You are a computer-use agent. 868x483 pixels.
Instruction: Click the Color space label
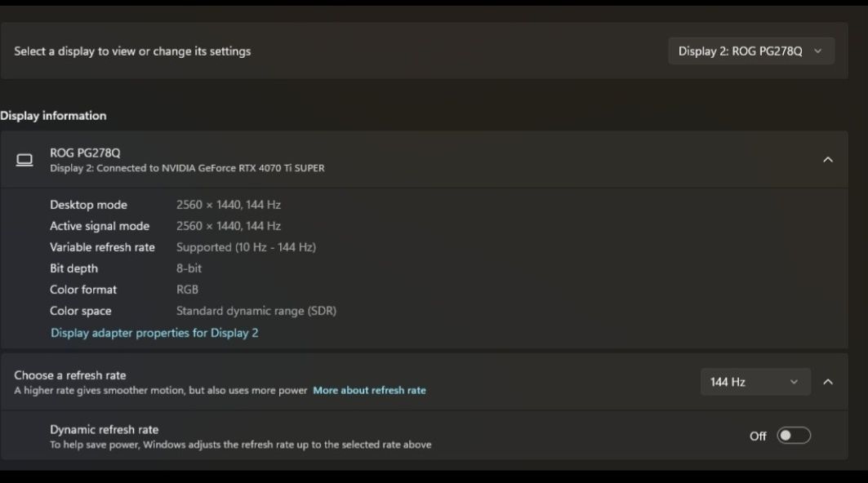point(80,311)
